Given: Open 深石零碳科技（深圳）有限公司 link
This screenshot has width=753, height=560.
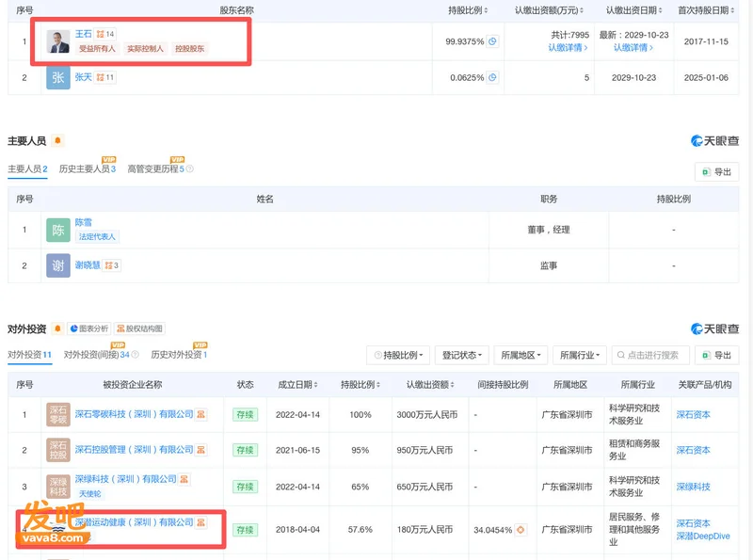Looking at the screenshot, I should (134, 414).
